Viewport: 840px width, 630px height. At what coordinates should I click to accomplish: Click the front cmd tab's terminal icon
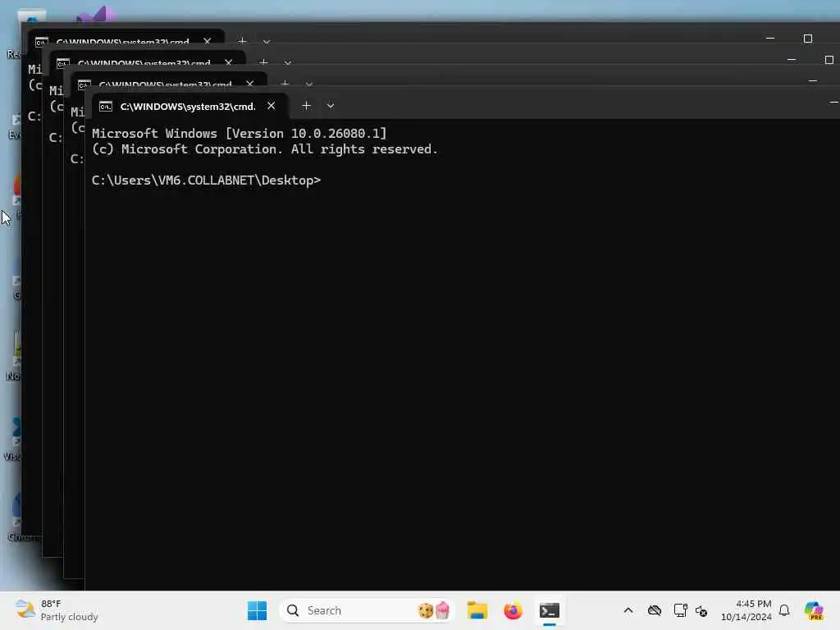click(x=106, y=107)
